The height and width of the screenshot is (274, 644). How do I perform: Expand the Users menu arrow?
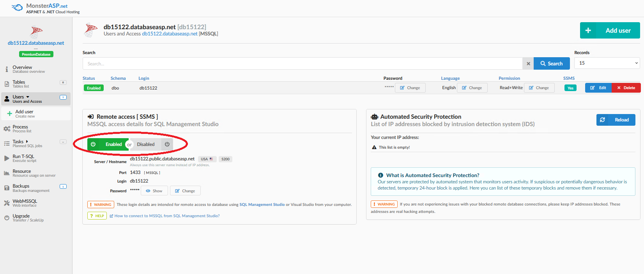tap(28, 97)
